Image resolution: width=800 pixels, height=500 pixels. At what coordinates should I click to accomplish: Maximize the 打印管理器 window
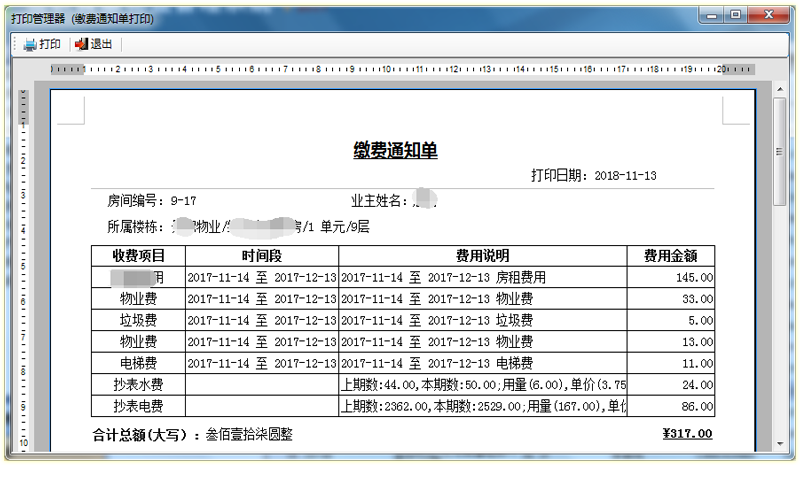[x=736, y=14]
